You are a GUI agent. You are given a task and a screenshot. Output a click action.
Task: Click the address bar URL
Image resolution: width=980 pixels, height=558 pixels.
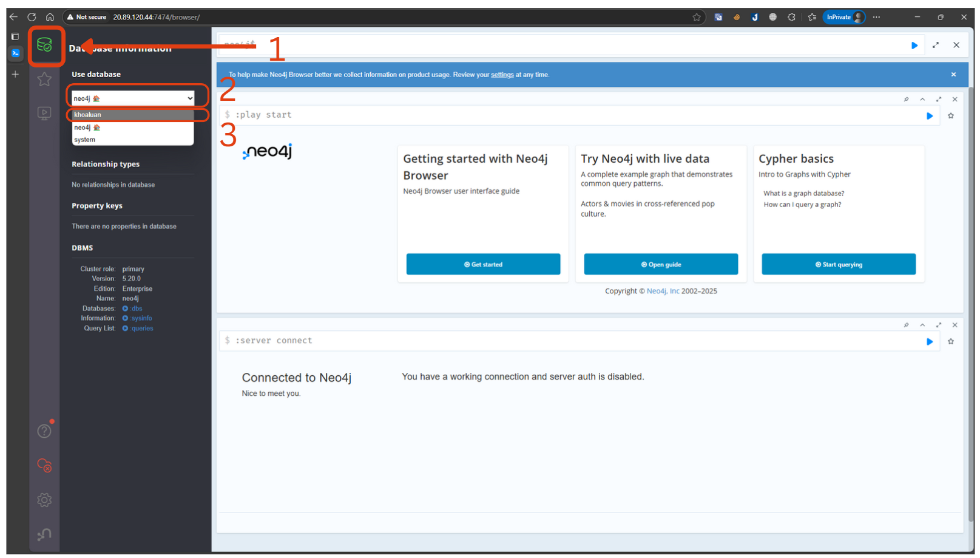coord(157,17)
